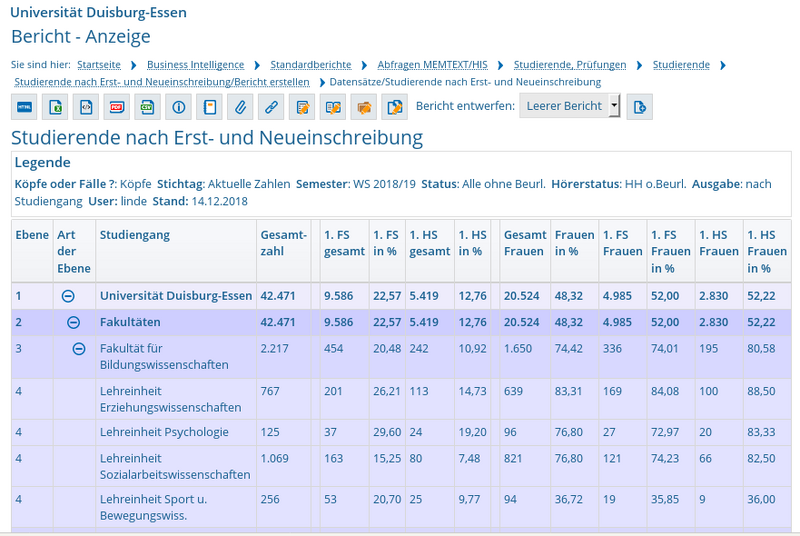This screenshot has width=800, height=536.
Task: Click the value 1.069 for Sozialarbeitswissenschaften
Action: 274,458
